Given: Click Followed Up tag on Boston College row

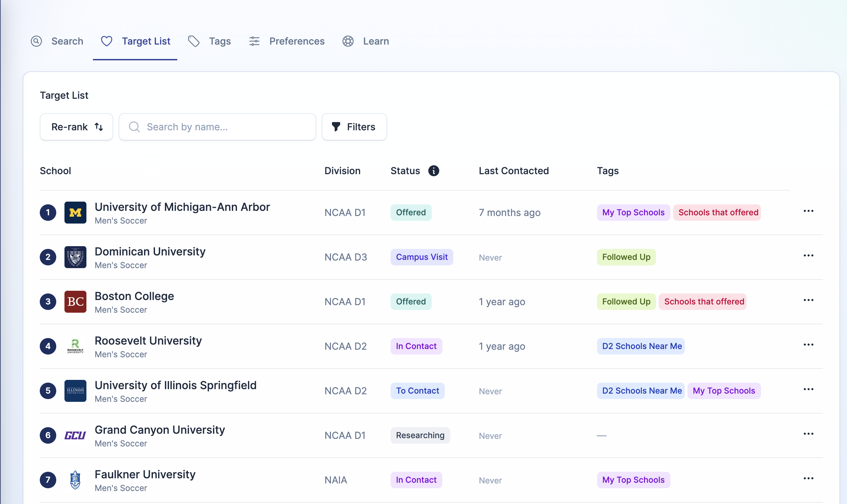Looking at the screenshot, I should (626, 302).
